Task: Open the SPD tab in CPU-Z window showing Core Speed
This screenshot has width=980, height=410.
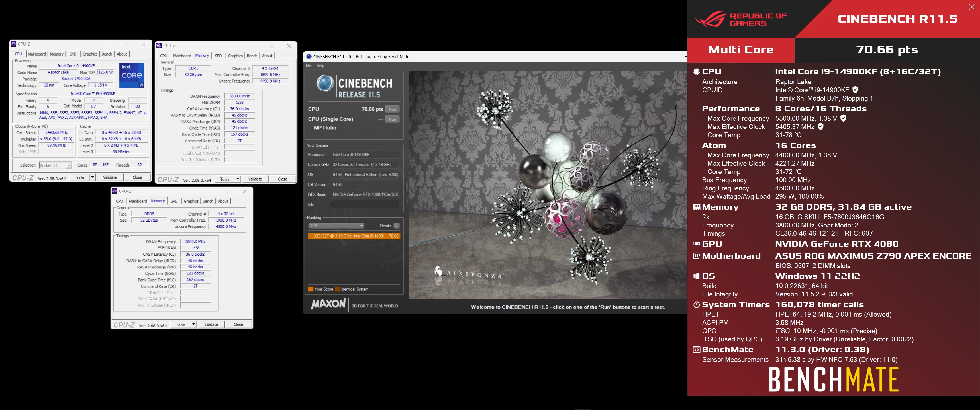Action: click(73, 54)
